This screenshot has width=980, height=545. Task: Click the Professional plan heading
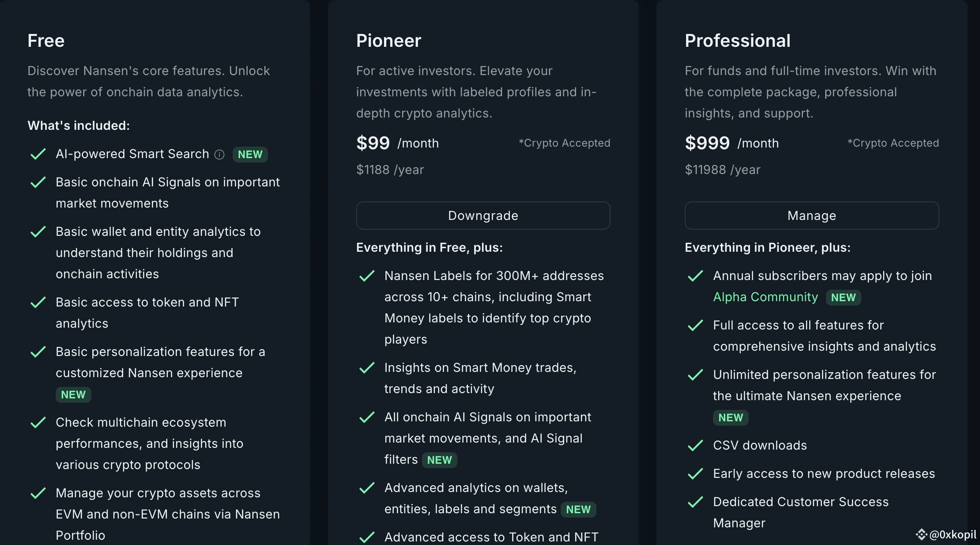click(737, 41)
